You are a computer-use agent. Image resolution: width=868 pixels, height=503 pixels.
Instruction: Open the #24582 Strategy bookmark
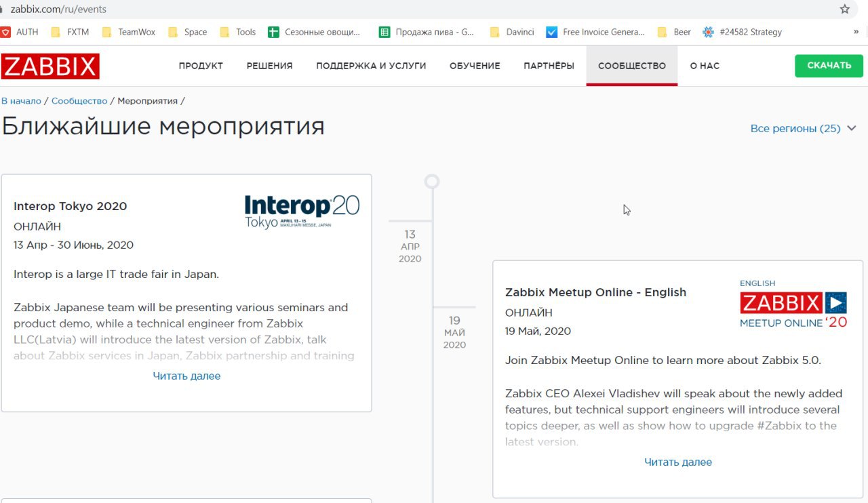click(x=743, y=32)
